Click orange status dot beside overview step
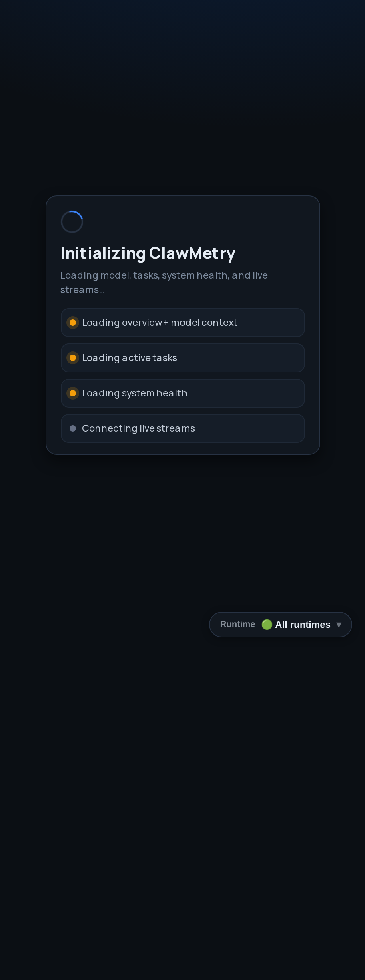This screenshot has height=980, width=365. click(x=73, y=323)
